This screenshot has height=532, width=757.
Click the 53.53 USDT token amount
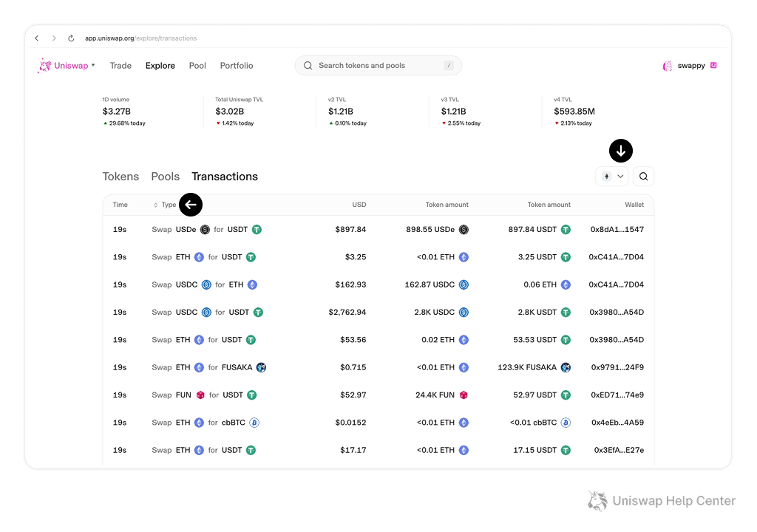[x=535, y=340]
